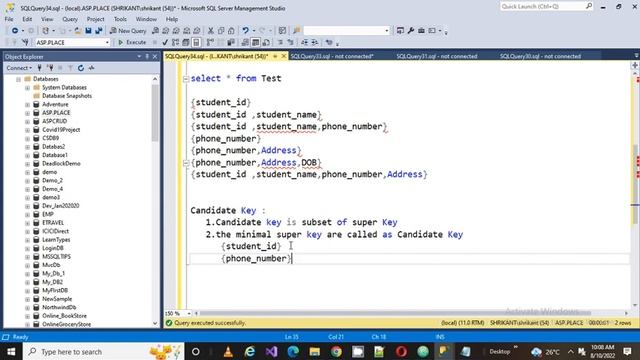Viewport: 640px width, 360px height.
Task: Switch to SQLQuery33.sql tab
Action: tap(332, 56)
